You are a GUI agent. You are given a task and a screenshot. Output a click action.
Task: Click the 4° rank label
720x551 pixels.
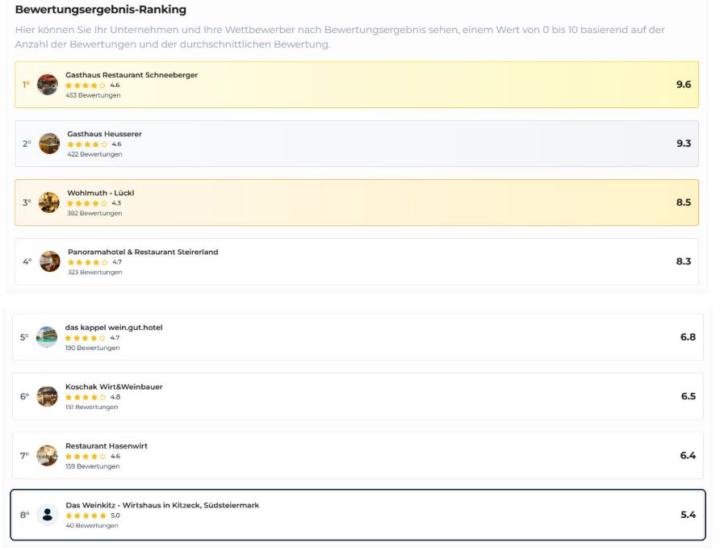[x=27, y=262]
